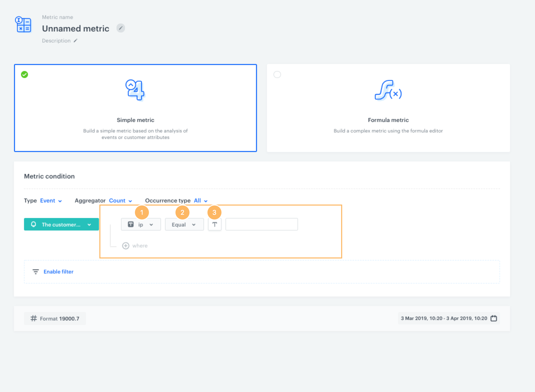
Task: Click the Description edit pencil icon
Action: 75,40
